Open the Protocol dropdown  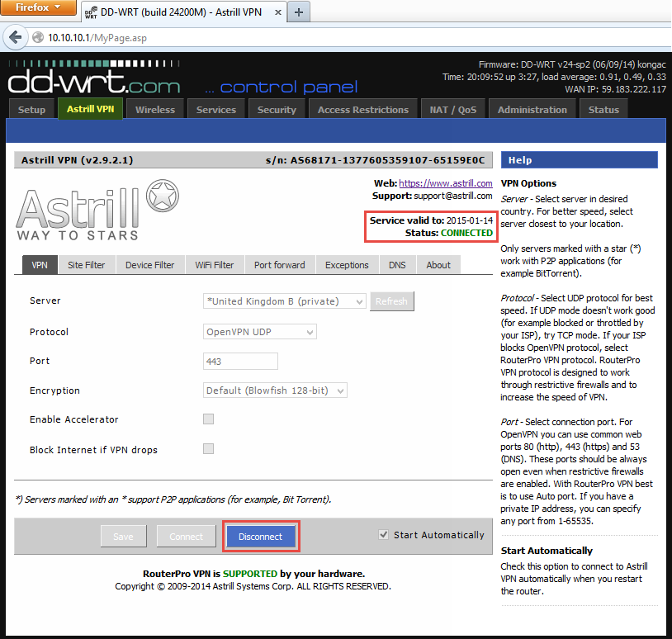point(260,332)
